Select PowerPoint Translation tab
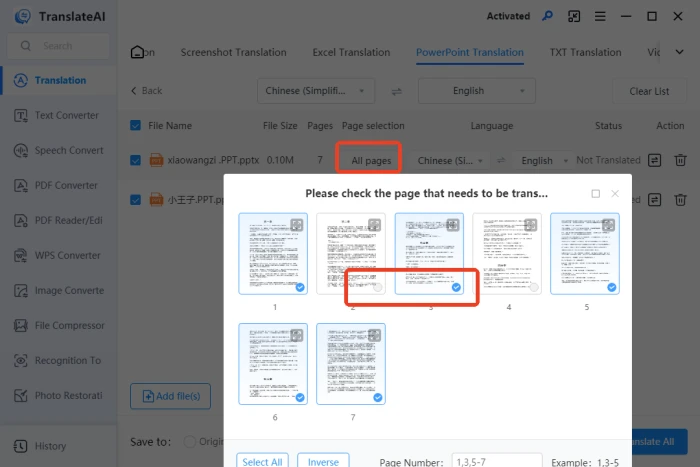The width and height of the screenshot is (700, 467). point(470,52)
